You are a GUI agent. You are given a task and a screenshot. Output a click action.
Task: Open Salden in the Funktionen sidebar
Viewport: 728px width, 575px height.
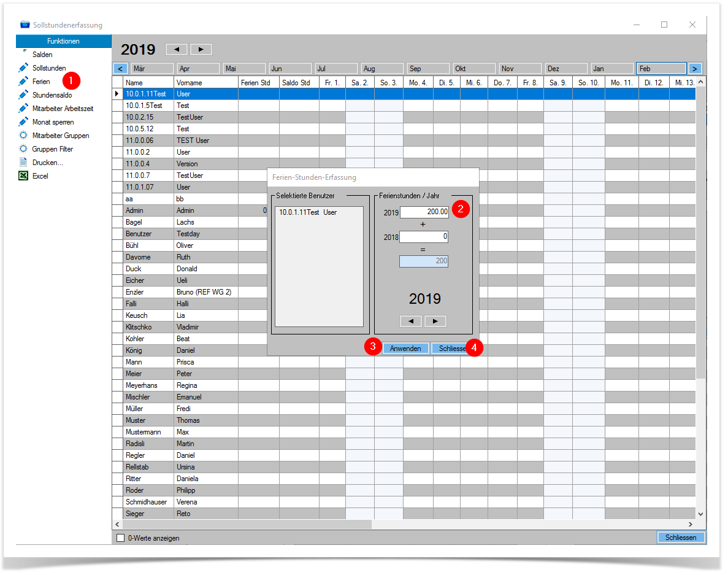pyautogui.click(x=42, y=55)
